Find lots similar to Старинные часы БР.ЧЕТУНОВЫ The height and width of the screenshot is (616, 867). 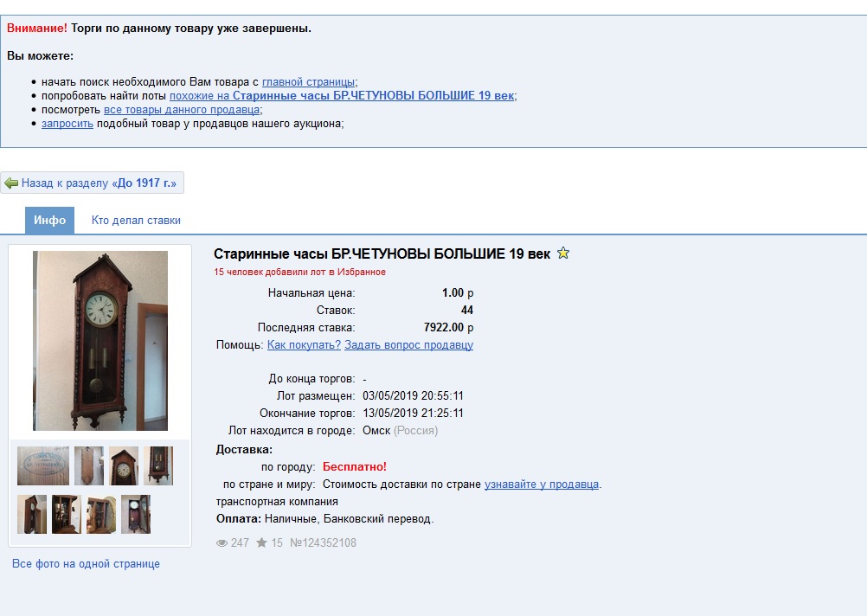342,96
